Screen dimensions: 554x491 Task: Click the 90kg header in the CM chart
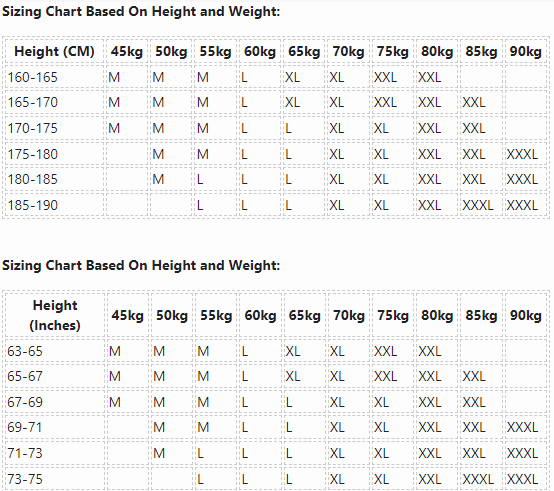point(525,51)
